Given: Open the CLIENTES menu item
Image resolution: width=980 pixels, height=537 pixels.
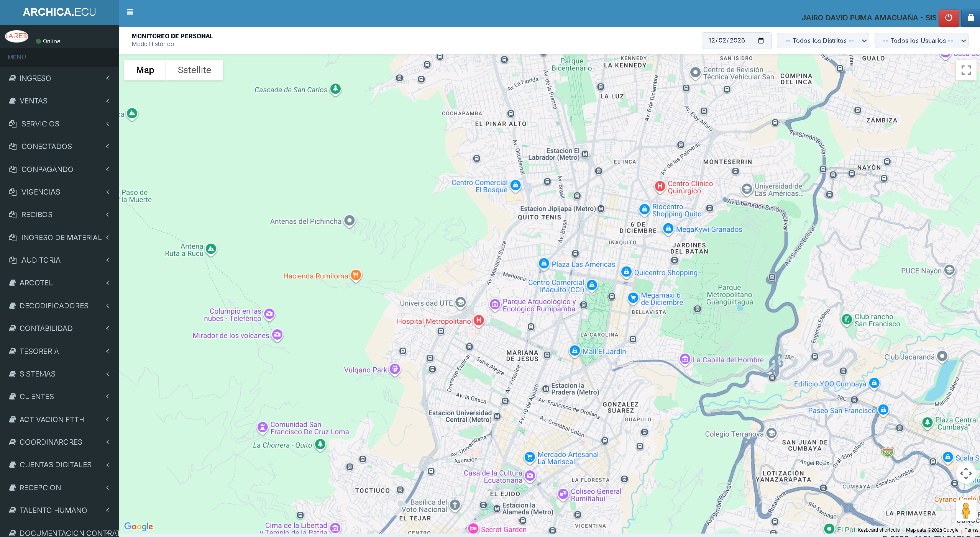Looking at the screenshot, I should click(37, 396).
